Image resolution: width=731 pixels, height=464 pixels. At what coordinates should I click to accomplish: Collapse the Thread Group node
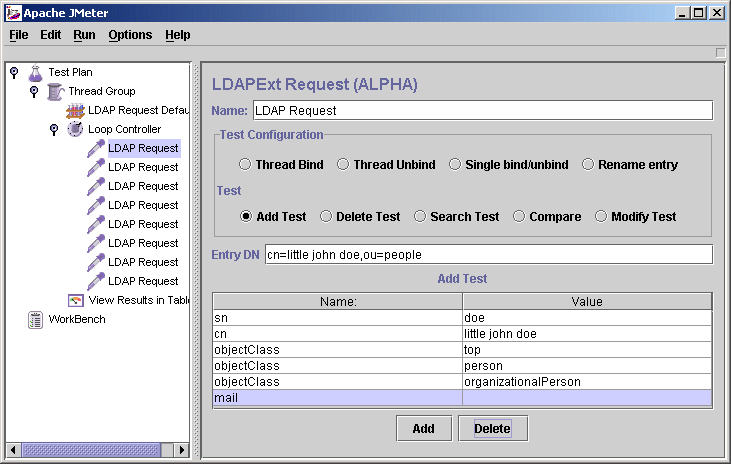tap(34, 91)
